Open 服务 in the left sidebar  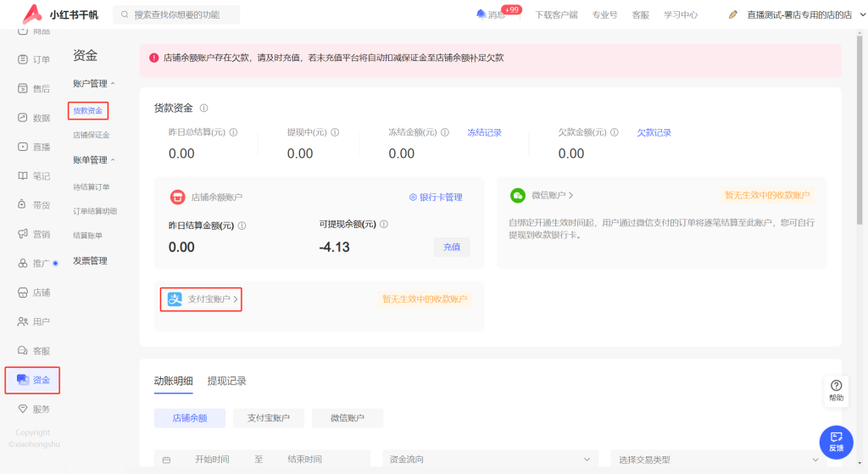(34, 410)
